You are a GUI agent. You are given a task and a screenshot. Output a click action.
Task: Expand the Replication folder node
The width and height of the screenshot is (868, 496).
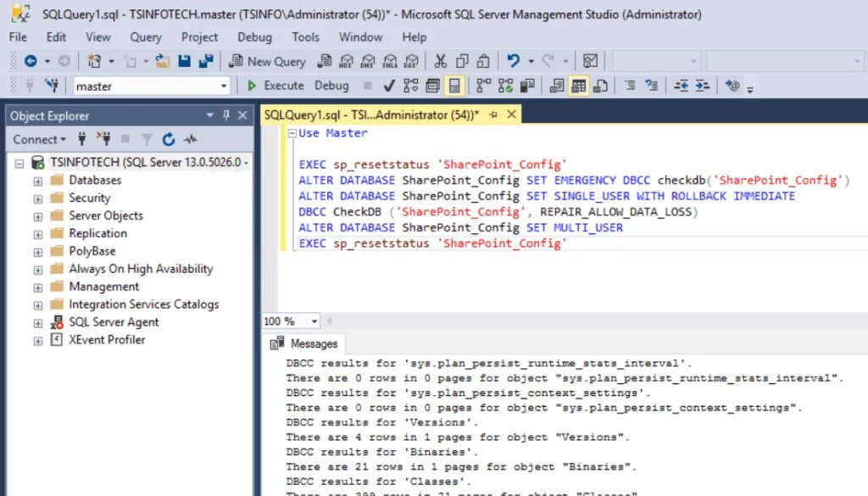tap(37, 234)
